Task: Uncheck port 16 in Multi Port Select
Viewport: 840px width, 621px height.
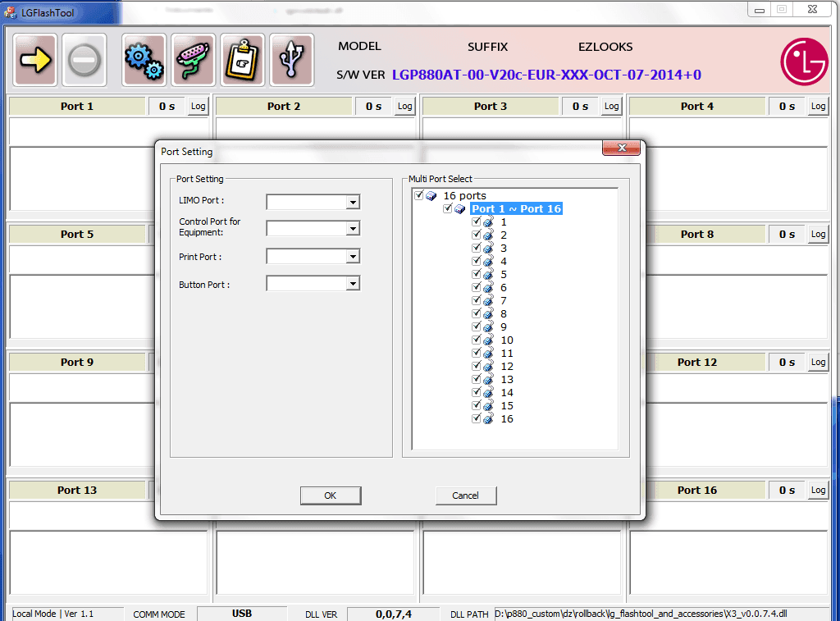Action: (477, 418)
